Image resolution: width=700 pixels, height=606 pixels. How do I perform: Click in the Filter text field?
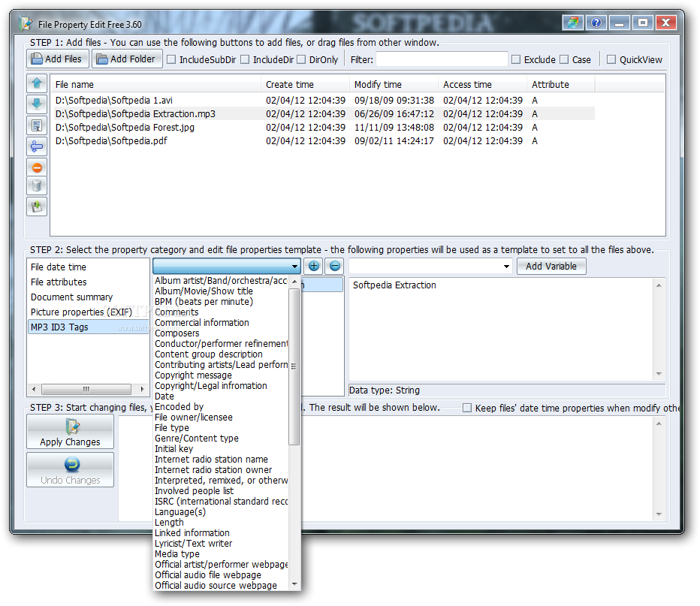tap(442, 59)
